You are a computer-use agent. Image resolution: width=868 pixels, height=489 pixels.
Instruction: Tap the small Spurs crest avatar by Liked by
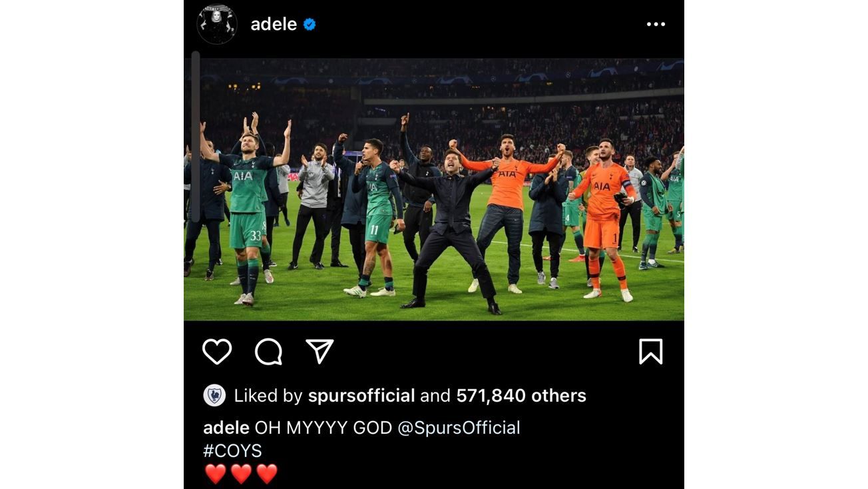[x=214, y=396]
